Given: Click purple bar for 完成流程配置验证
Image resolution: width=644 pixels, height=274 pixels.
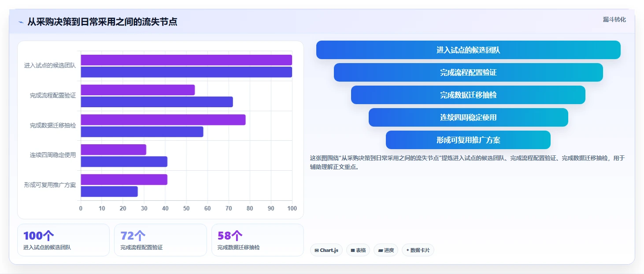Looking at the screenshot, I should click(x=137, y=90).
